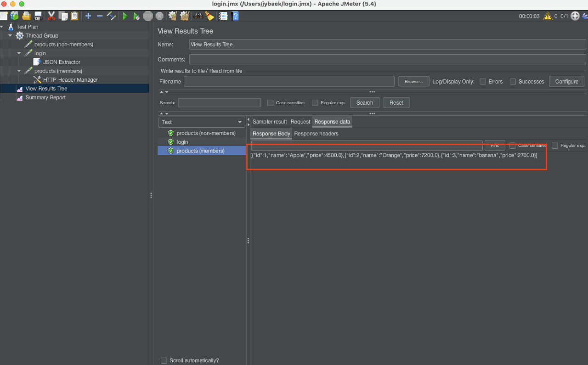This screenshot has width=588, height=365.
Task: Click the Search text field
Action: tap(219, 103)
